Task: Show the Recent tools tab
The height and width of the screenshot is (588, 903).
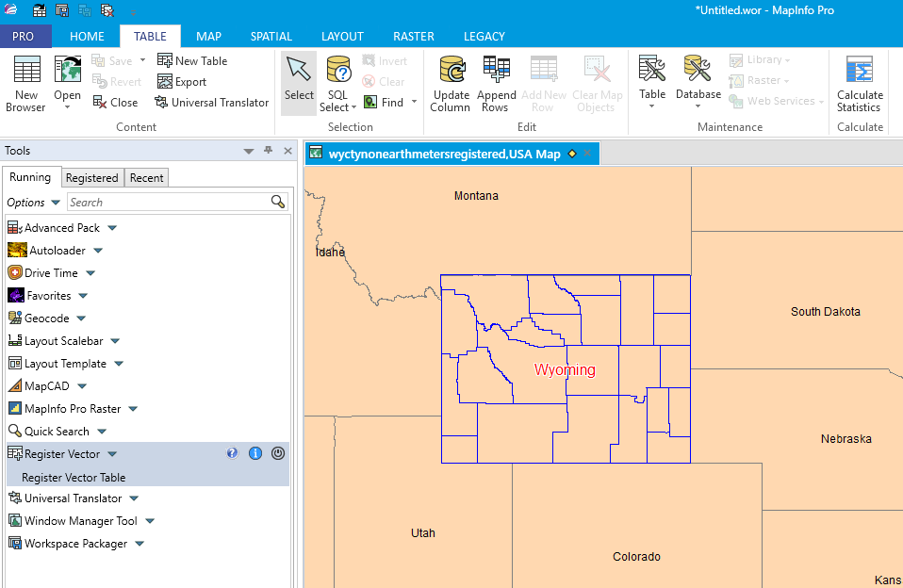Action: (146, 177)
